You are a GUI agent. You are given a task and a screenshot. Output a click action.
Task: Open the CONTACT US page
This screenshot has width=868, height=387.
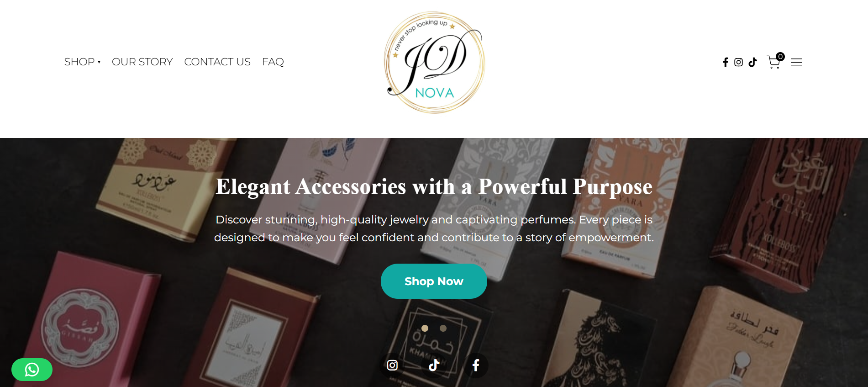(x=217, y=62)
